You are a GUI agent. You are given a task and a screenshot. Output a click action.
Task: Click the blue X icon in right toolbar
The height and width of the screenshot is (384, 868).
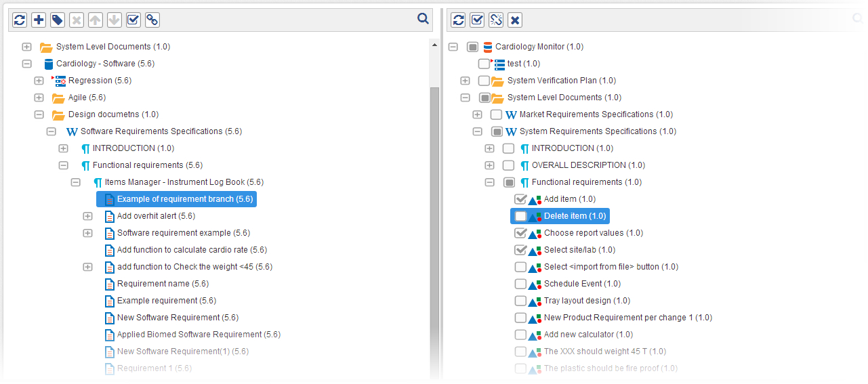(x=515, y=20)
